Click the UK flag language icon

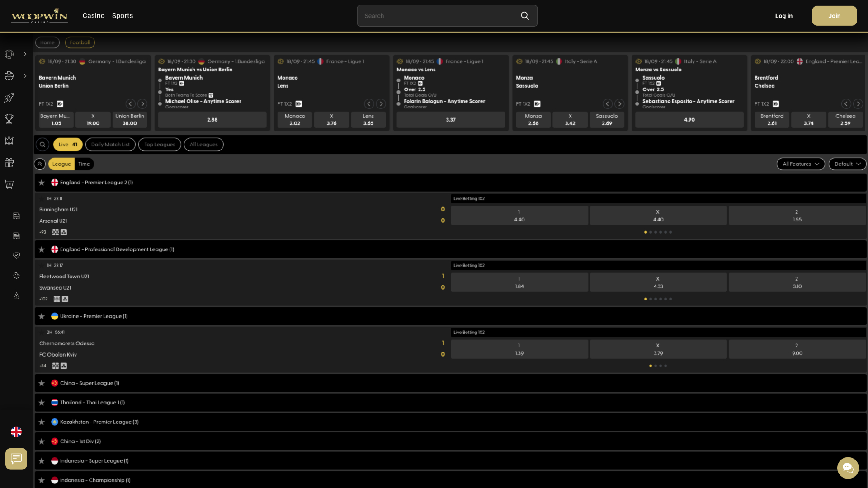click(16, 432)
